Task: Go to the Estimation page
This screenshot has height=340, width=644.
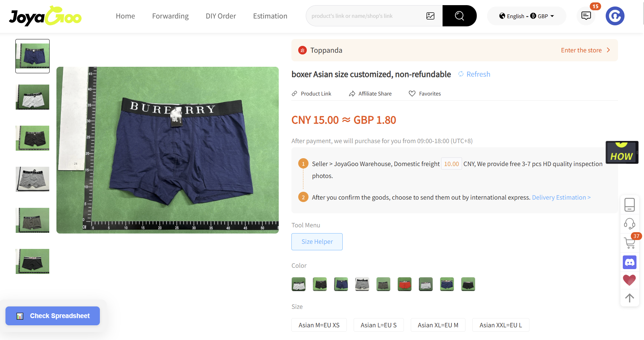Action: [x=270, y=16]
